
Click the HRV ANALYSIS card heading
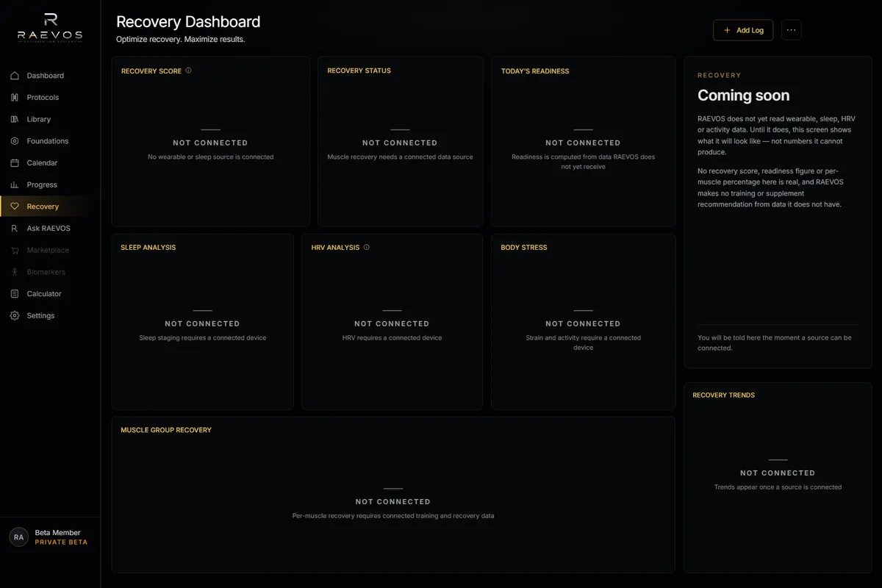(x=335, y=248)
